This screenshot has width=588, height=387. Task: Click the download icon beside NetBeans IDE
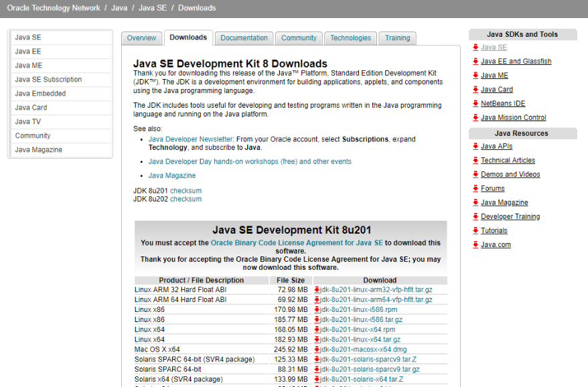475,102
